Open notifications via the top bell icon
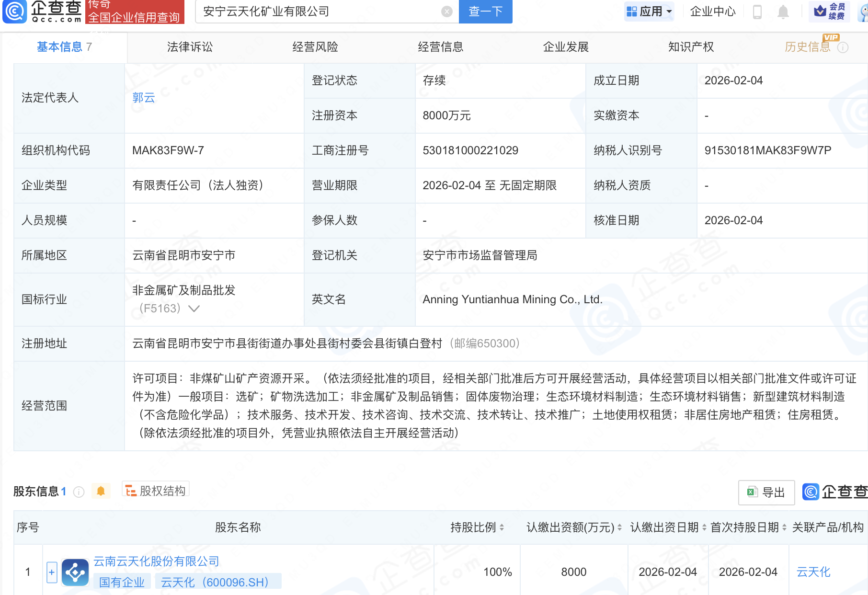Screen dimensions: 868x595 [784, 11]
